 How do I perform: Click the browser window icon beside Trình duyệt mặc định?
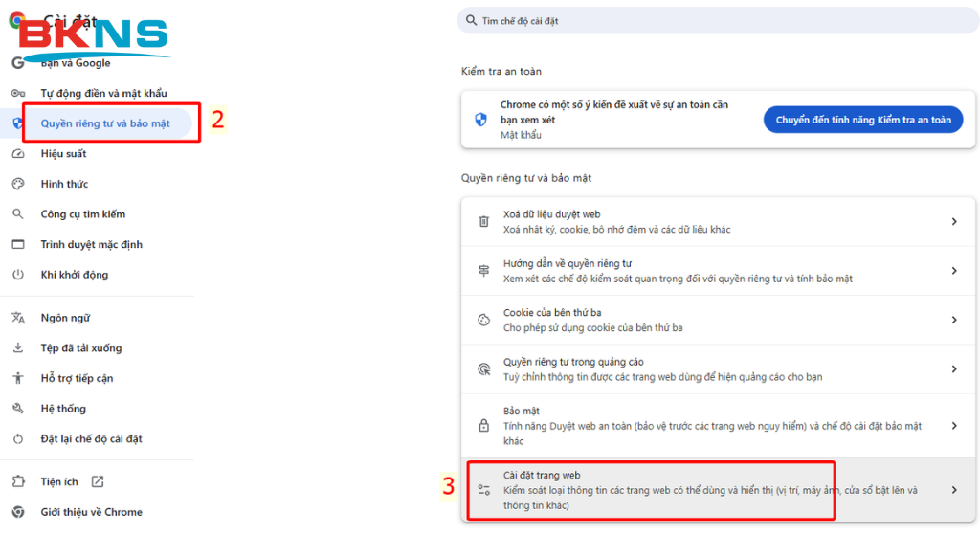pos(18,244)
